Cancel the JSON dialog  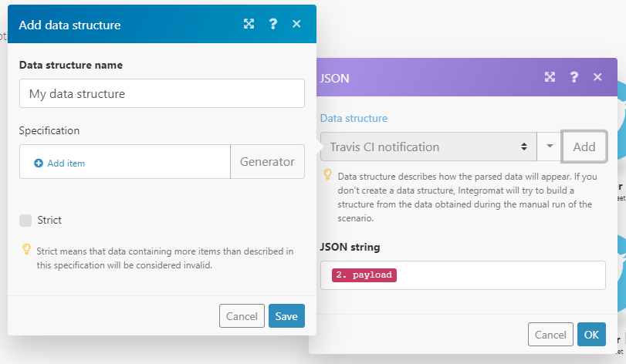click(550, 335)
